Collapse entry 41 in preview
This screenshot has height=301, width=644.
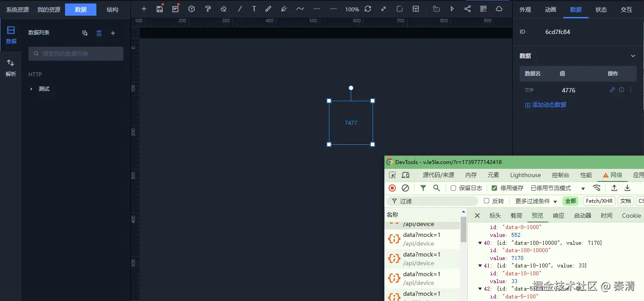point(480,266)
